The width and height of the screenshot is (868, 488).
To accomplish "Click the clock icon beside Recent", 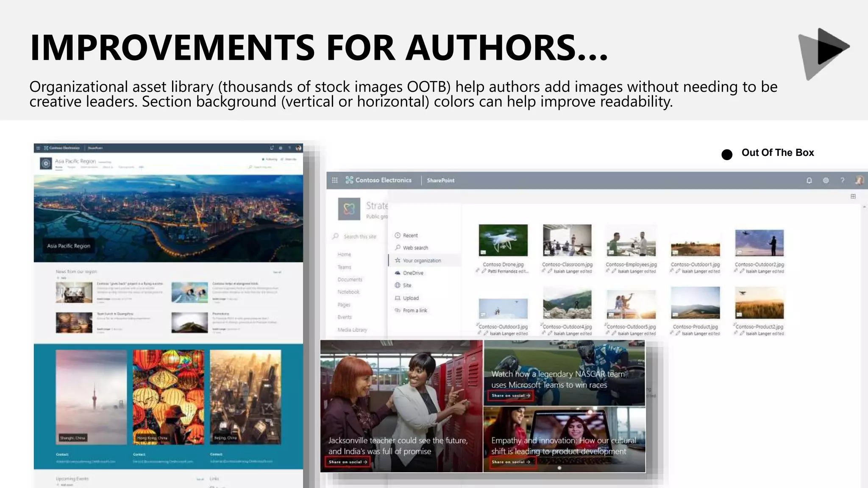I will point(398,236).
